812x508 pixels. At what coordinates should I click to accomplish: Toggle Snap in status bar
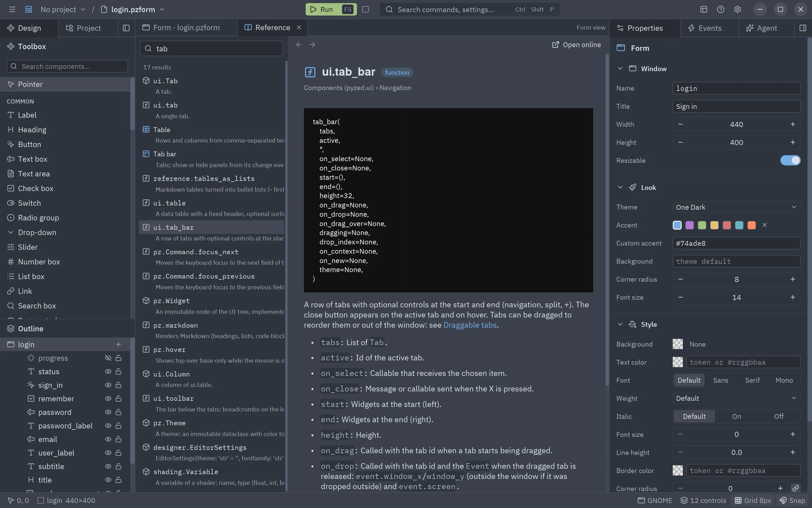click(792, 500)
